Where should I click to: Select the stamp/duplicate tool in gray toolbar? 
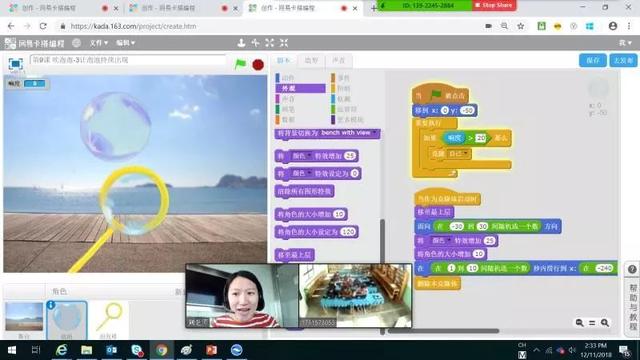pos(241,42)
